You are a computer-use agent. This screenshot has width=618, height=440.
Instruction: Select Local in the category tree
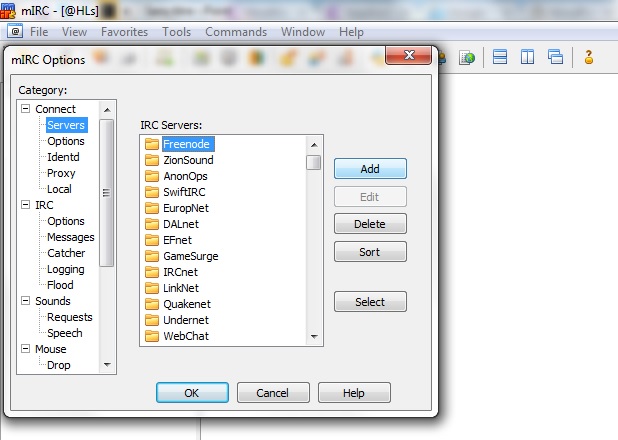coord(60,189)
